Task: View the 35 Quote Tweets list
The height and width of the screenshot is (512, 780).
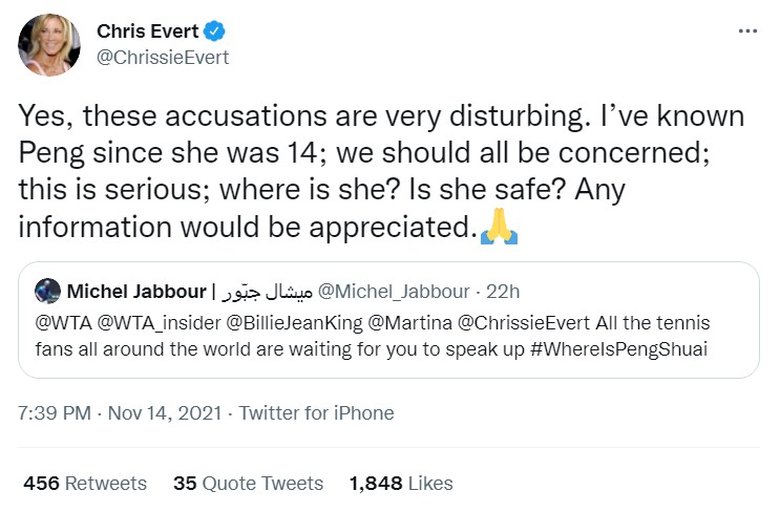Action: coord(248,483)
